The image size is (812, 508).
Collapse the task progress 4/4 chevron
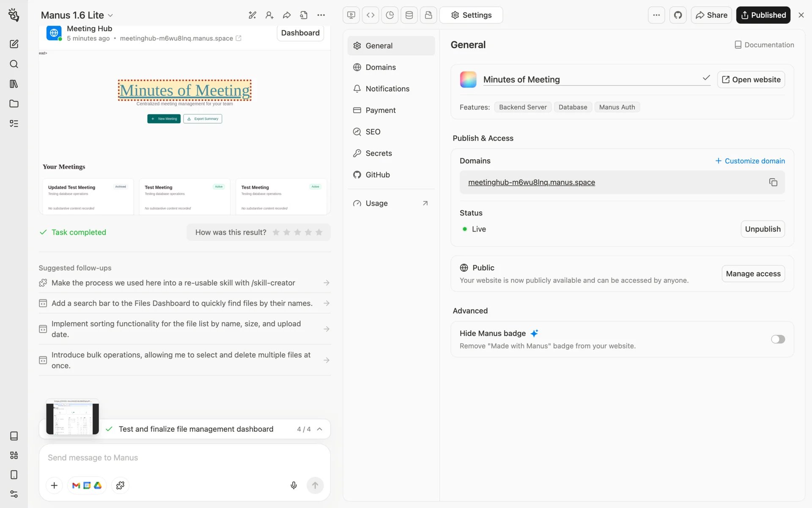(x=320, y=429)
